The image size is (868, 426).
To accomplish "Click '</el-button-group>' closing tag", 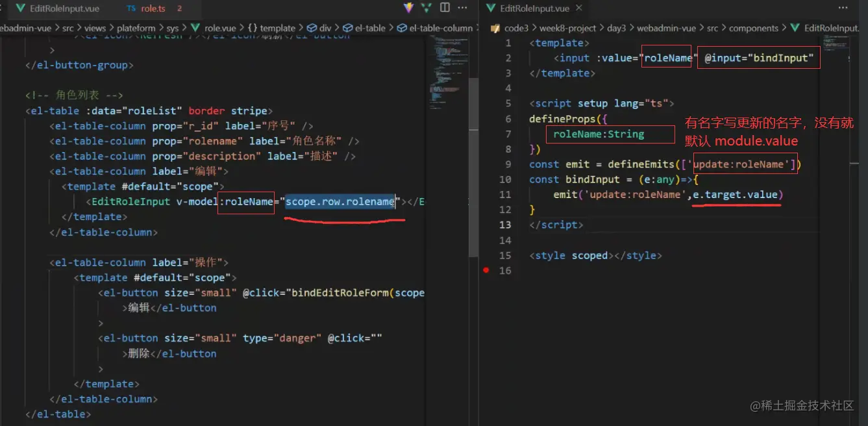I will pyautogui.click(x=80, y=65).
